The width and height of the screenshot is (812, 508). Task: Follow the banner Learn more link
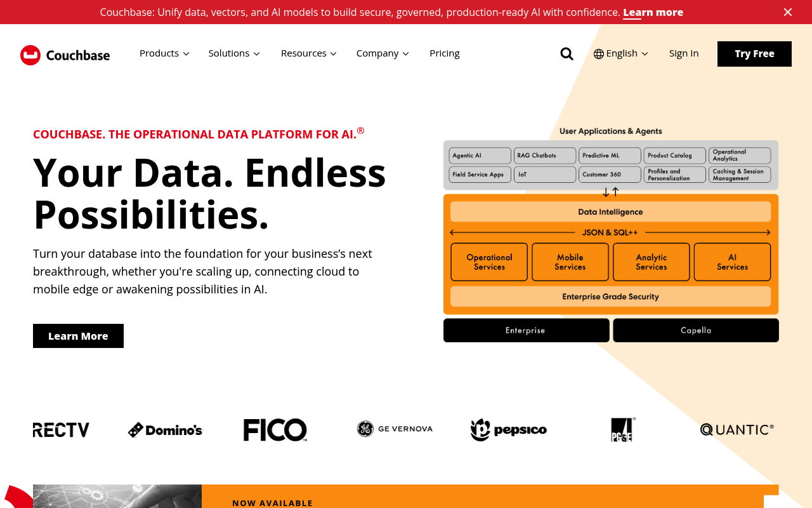653,12
